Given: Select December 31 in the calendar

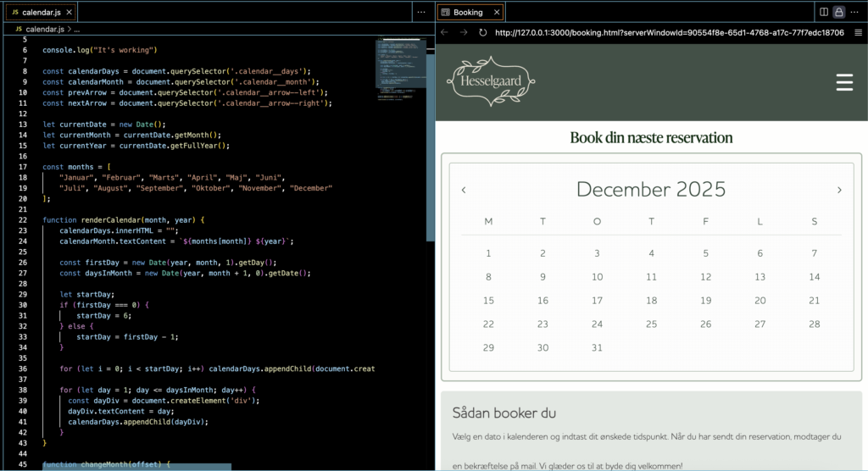Looking at the screenshot, I should [x=597, y=348].
